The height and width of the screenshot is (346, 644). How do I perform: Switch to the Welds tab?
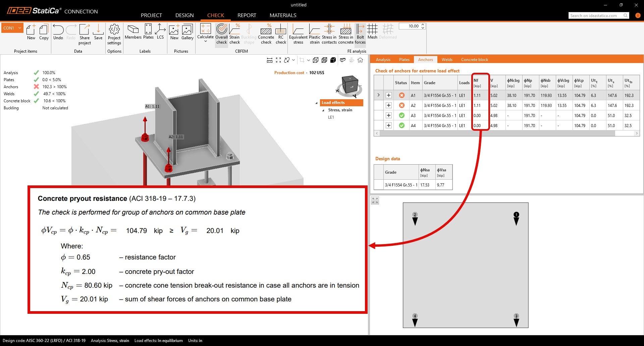tap(447, 59)
